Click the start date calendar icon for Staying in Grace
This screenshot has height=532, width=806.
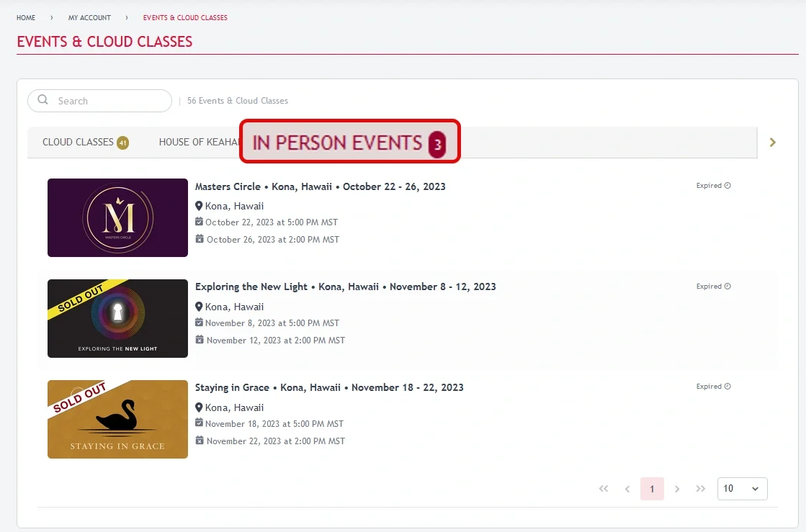pos(200,423)
